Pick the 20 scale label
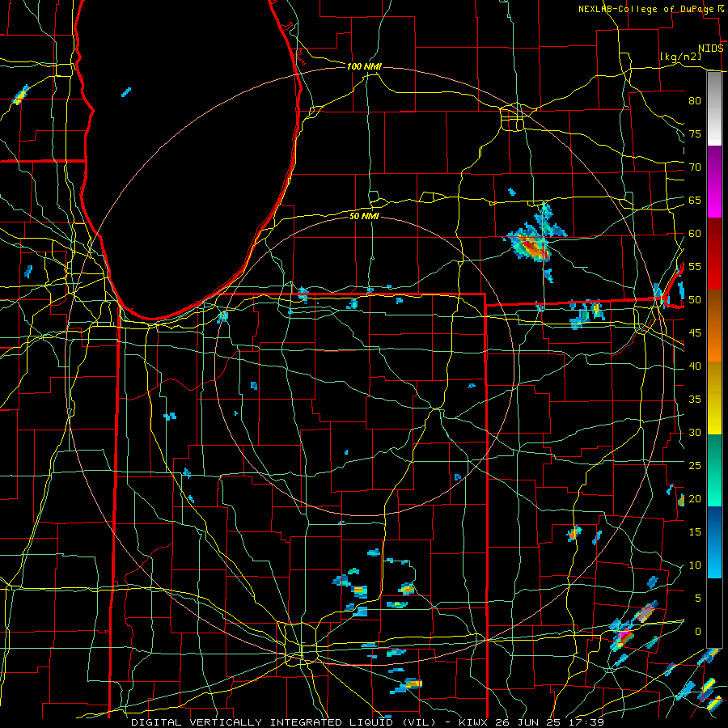Viewport: 728px width, 728px height. (x=695, y=499)
